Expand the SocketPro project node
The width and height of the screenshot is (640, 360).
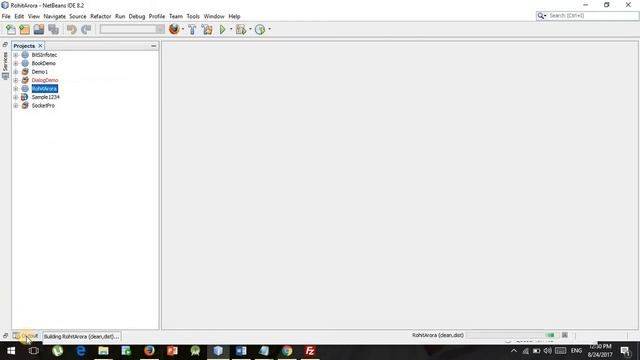tap(16, 105)
